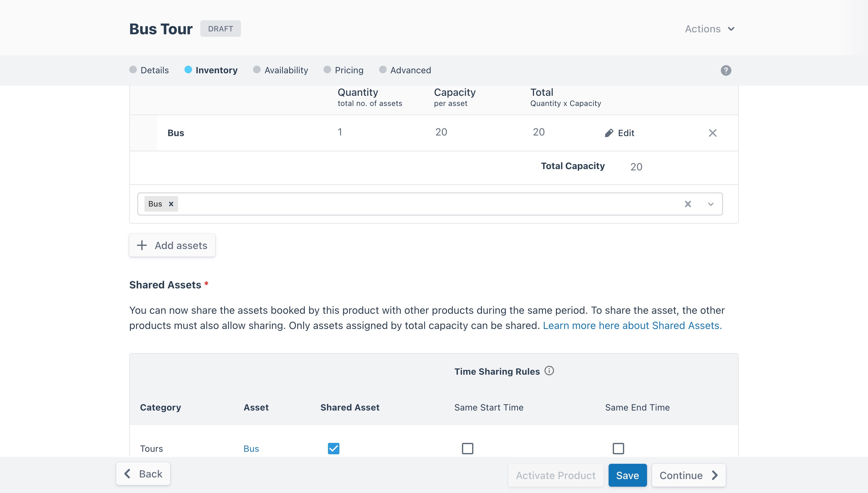Go to the Details step
This screenshot has width=868, height=493.
click(149, 70)
